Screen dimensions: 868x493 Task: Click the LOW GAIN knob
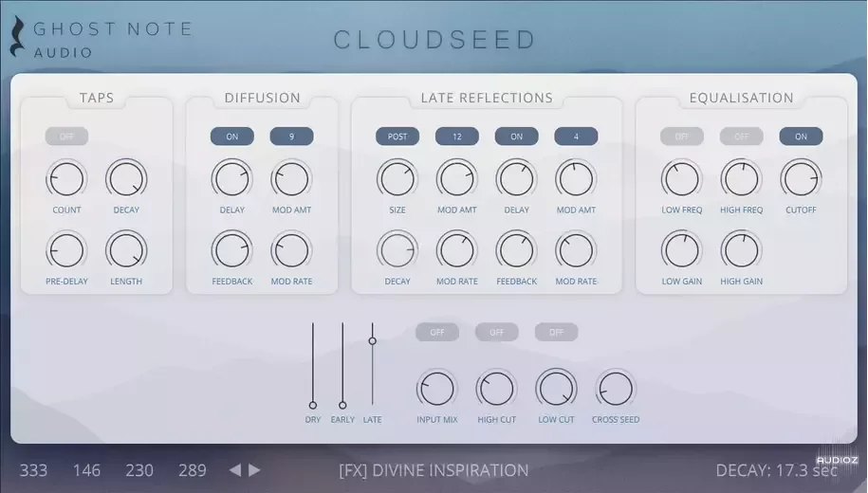pyautogui.click(x=682, y=250)
